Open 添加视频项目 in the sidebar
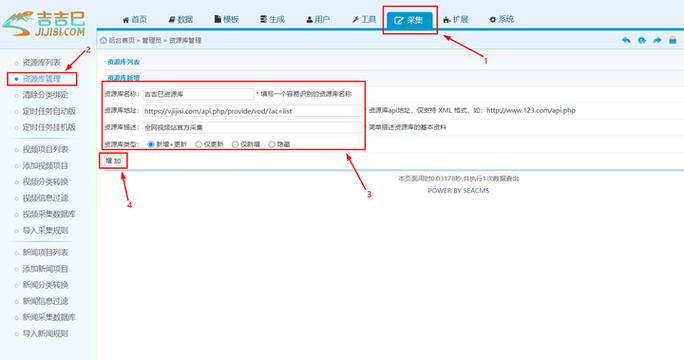Viewport: 684px width, 360px height. click(45, 165)
